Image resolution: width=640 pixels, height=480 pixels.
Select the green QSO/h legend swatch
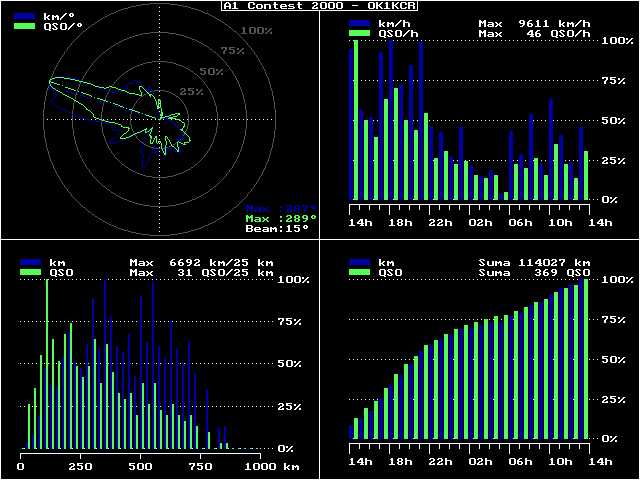(x=361, y=32)
